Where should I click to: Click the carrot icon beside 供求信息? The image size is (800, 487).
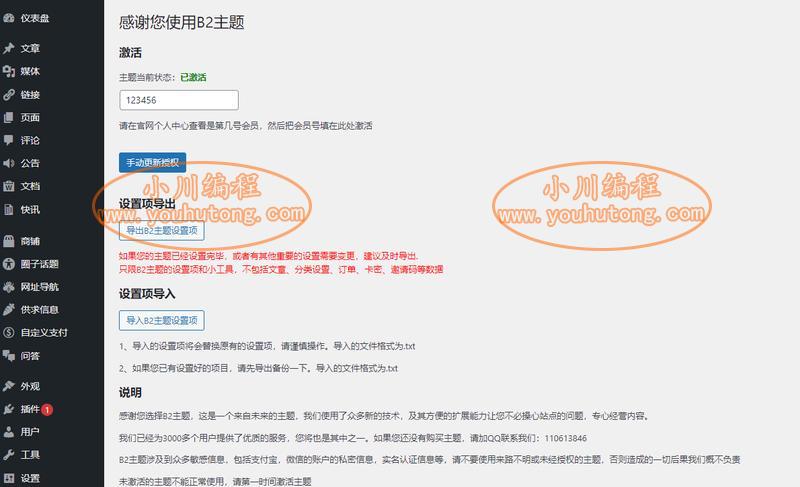(8, 310)
